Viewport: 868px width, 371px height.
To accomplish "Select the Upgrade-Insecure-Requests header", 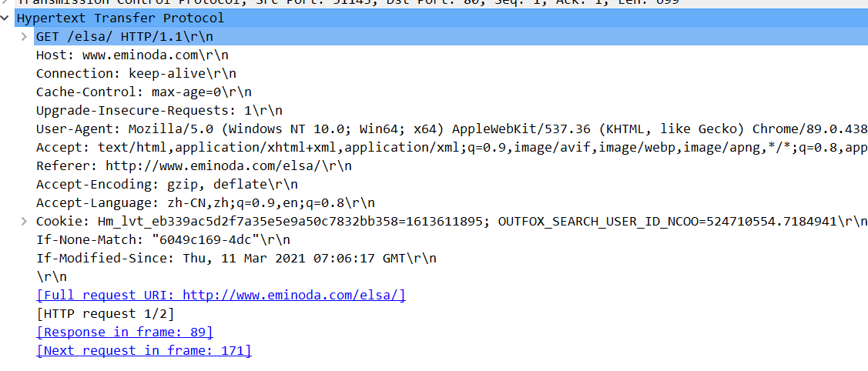I will tap(159, 111).
